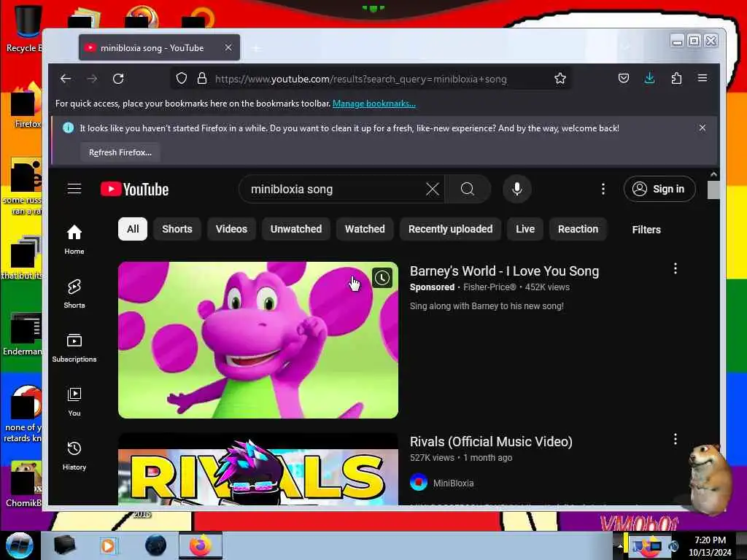Open Rivals video thumbnail
Image resolution: width=747 pixels, height=560 pixels.
(x=258, y=470)
